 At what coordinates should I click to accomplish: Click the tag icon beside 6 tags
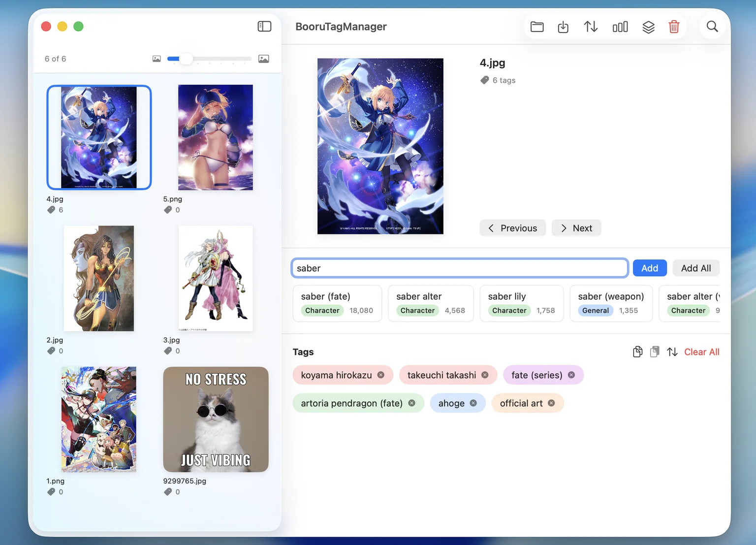tap(485, 80)
